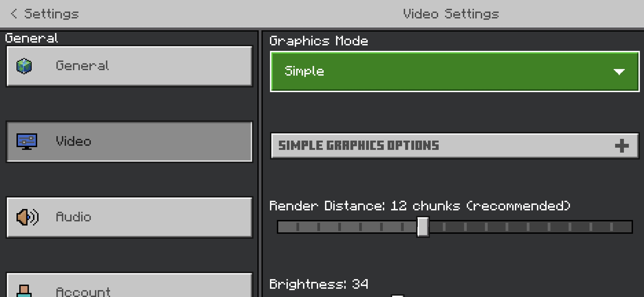Click the Brightness: 34 label
The height and width of the screenshot is (297, 644).
pos(319,284)
